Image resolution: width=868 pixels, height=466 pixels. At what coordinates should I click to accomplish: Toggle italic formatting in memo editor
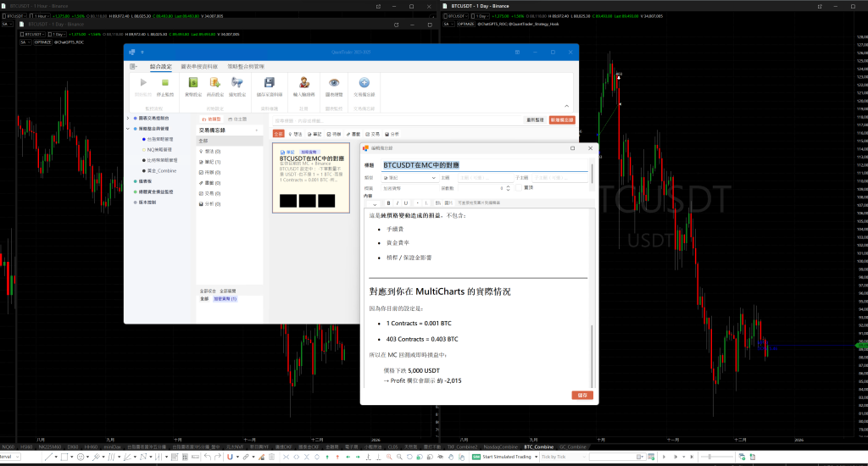click(x=397, y=203)
